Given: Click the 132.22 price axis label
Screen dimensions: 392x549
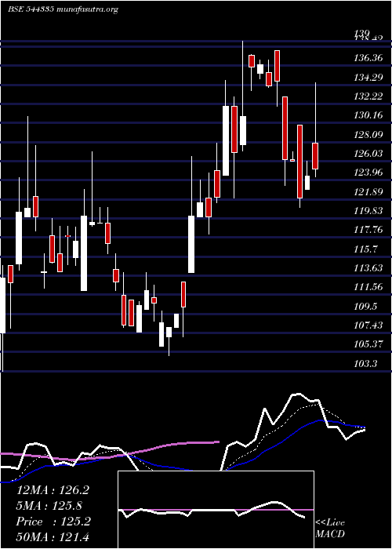Looking at the screenshot, I should pyautogui.click(x=368, y=96).
